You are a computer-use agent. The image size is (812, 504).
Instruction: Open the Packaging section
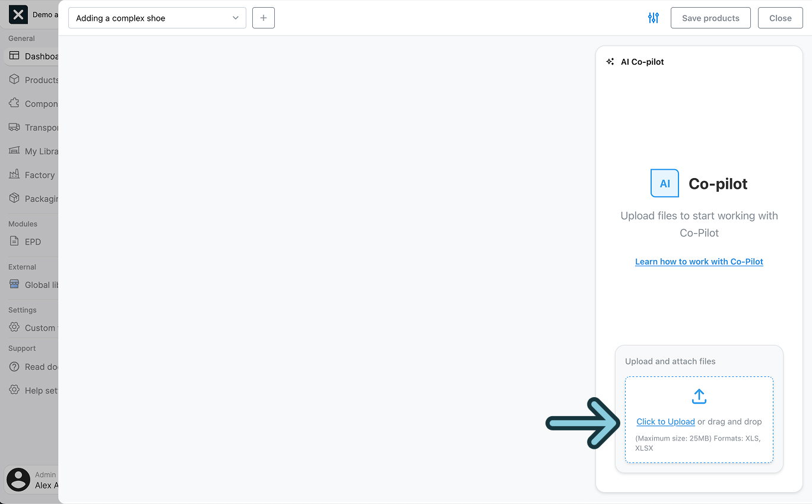click(x=39, y=198)
